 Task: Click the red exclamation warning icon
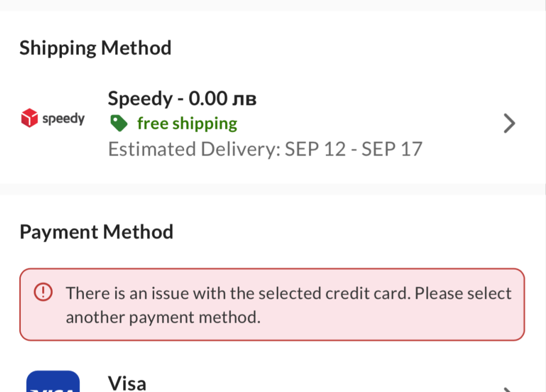tap(43, 293)
